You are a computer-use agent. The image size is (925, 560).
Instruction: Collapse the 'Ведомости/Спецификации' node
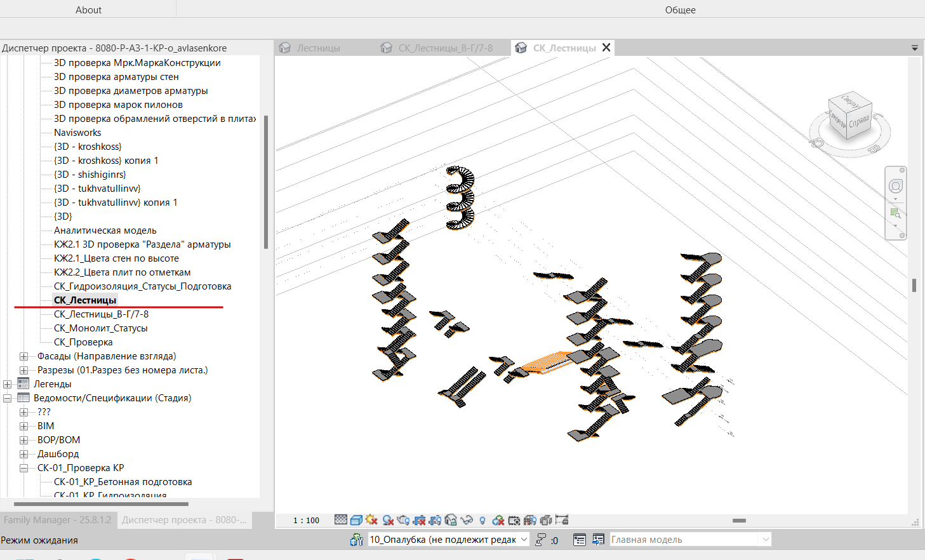tap(7, 398)
